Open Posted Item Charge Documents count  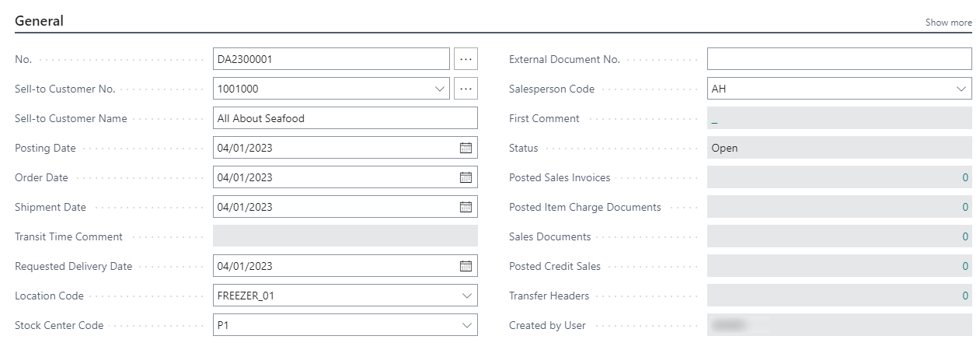(965, 207)
